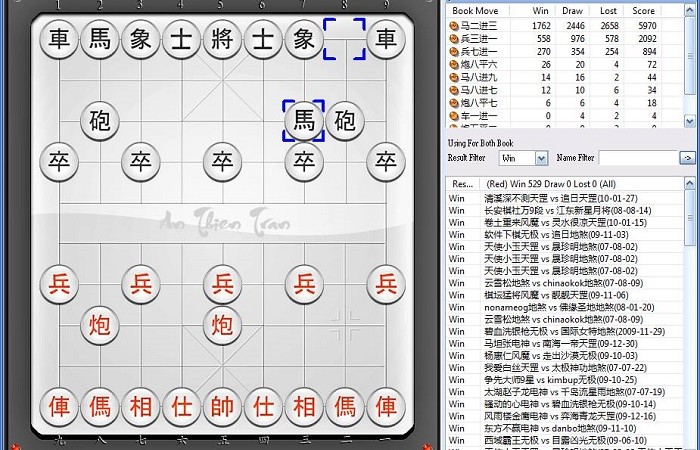700x450 pixels.
Task: Click the highlighted black horse 馬 piece
Action: pyautogui.click(x=304, y=121)
